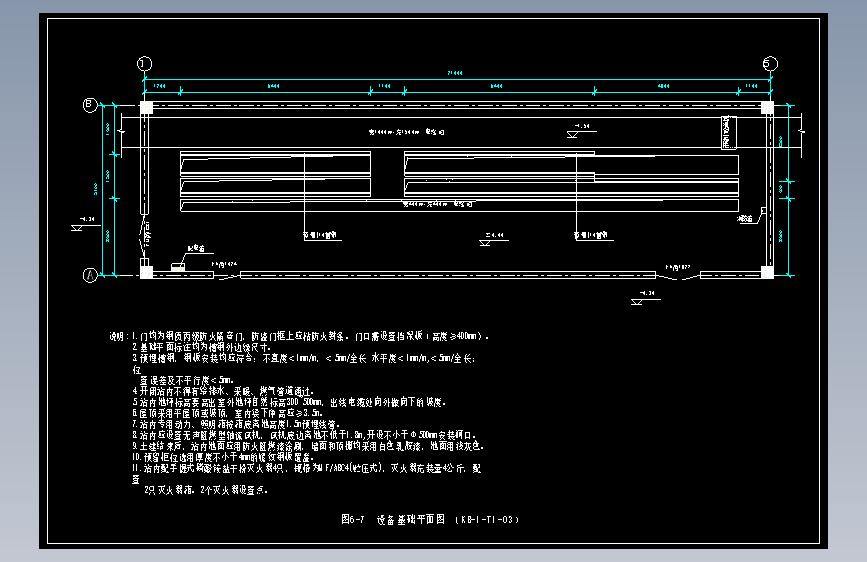Select the column at axis A and 1
Screen dimensions: 867x562
[146, 272]
